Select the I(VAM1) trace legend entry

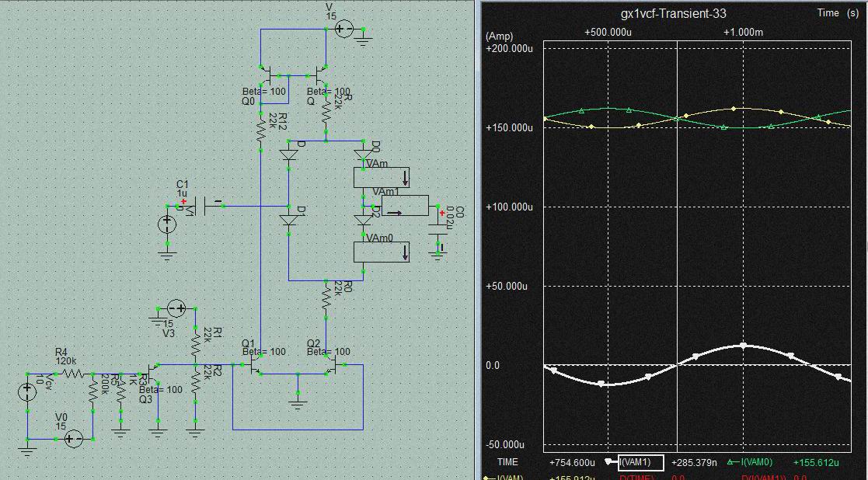pos(640,463)
